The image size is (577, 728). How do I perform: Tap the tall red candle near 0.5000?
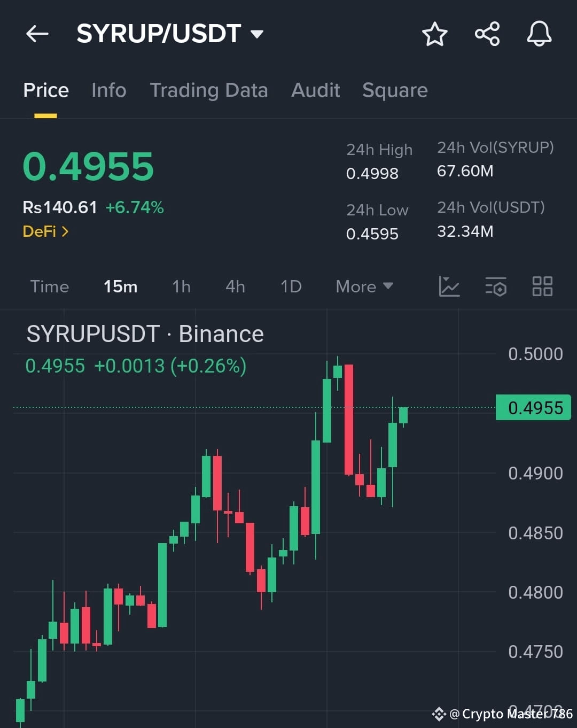(x=349, y=420)
